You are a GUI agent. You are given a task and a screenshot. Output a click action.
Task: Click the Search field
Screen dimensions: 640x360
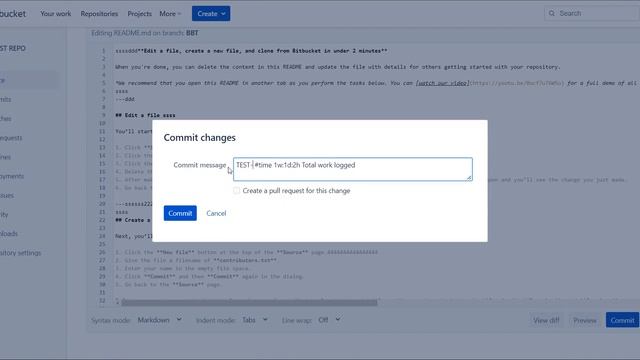592,13
